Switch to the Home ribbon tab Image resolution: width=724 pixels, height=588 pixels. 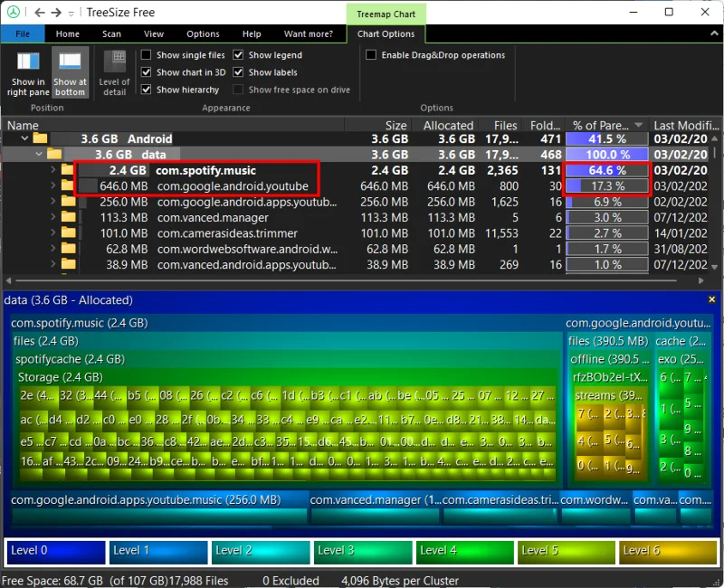point(67,33)
